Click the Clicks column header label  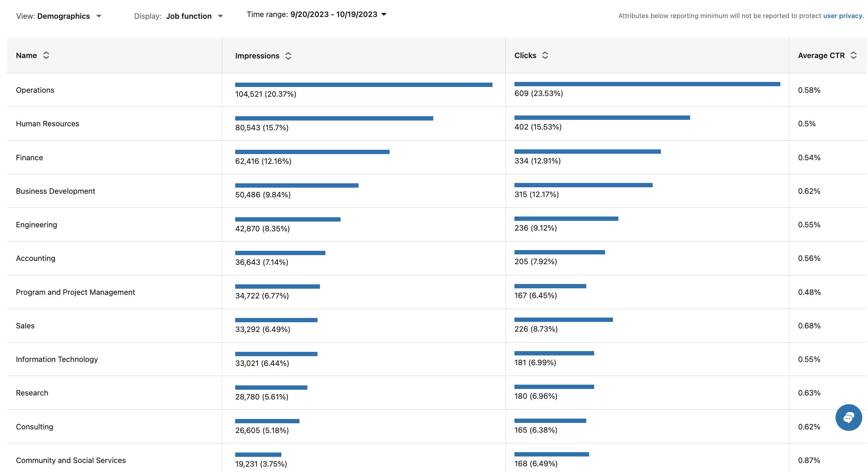(x=525, y=56)
